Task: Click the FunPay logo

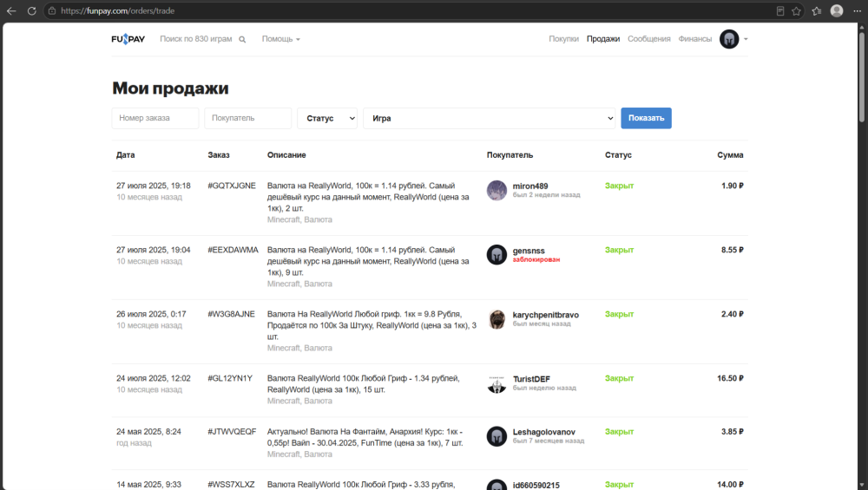Action: (x=128, y=39)
